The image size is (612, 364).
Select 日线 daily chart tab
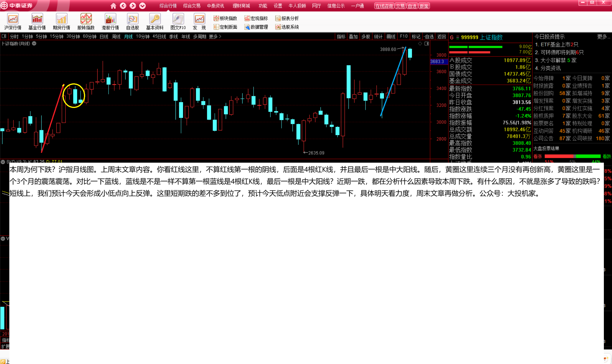tap(104, 37)
